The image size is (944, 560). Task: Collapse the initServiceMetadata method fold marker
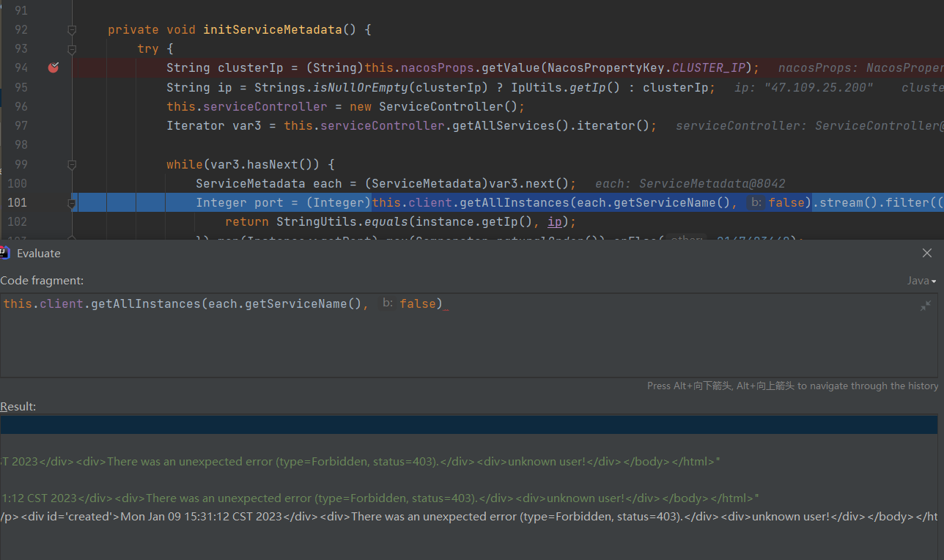tap(72, 30)
